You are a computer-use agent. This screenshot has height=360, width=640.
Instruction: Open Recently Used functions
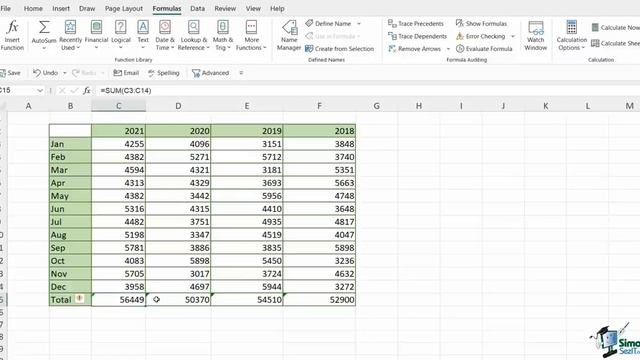point(70,36)
